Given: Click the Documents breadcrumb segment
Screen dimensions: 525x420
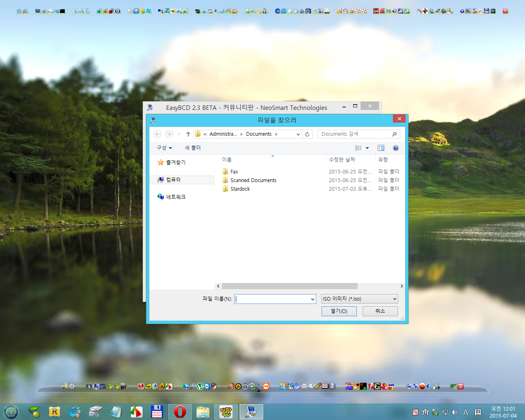Looking at the screenshot, I should [259, 134].
